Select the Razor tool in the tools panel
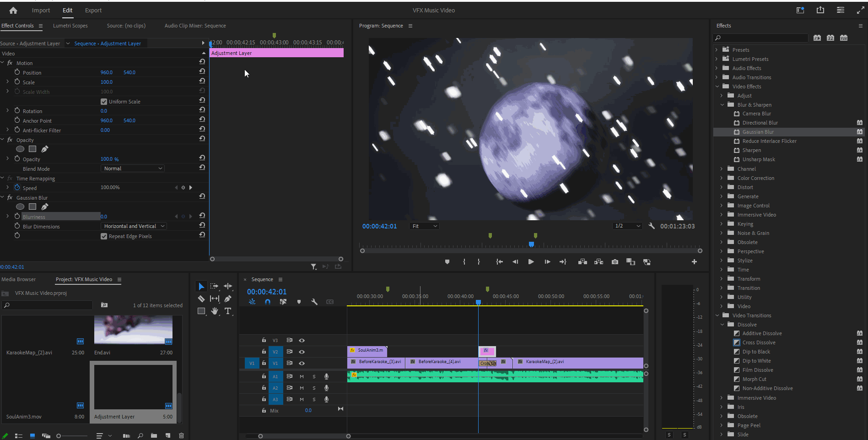The height and width of the screenshot is (440, 868). click(x=201, y=299)
